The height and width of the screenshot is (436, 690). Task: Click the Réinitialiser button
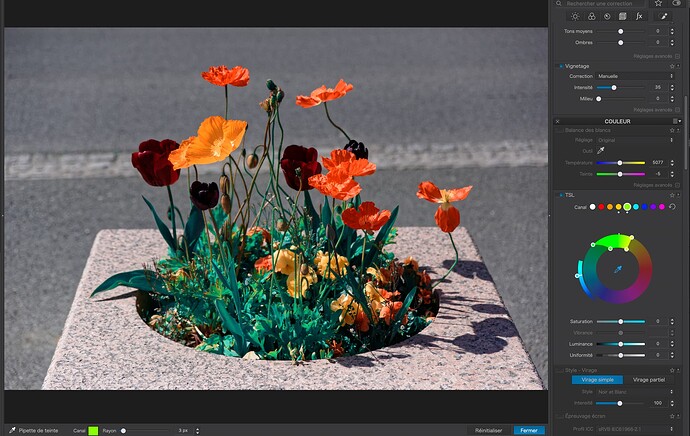[488, 430]
